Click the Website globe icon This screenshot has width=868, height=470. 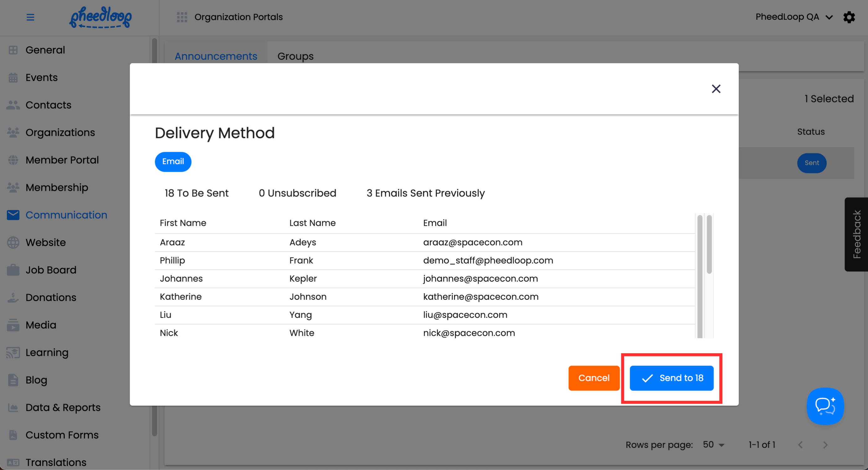click(13, 243)
